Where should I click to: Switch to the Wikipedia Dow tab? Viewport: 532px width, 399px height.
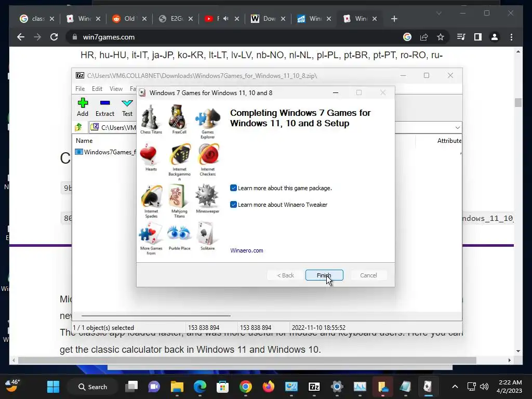coord(268,19)
